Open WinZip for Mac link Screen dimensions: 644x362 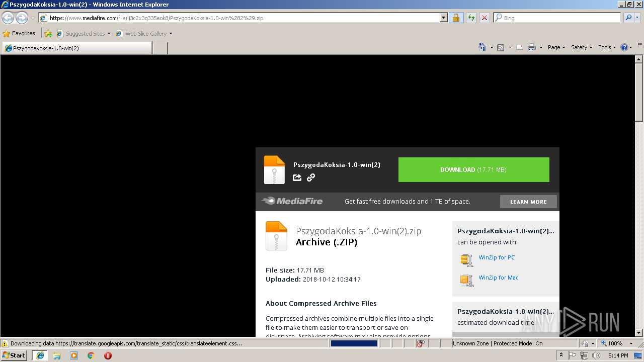pyautogui.click(x=499, y=278)
